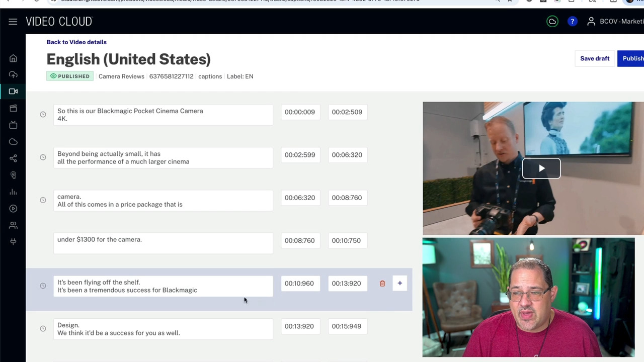644x362 pixels.
Task: Edit the start time 00:08:760 in the fourth row
Action: point(300,240)
